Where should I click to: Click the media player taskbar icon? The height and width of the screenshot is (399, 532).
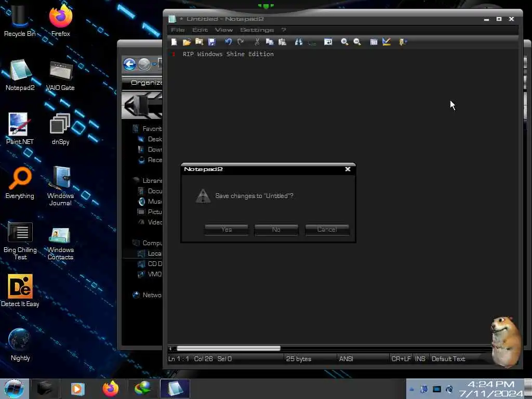(x=77, y=389)
